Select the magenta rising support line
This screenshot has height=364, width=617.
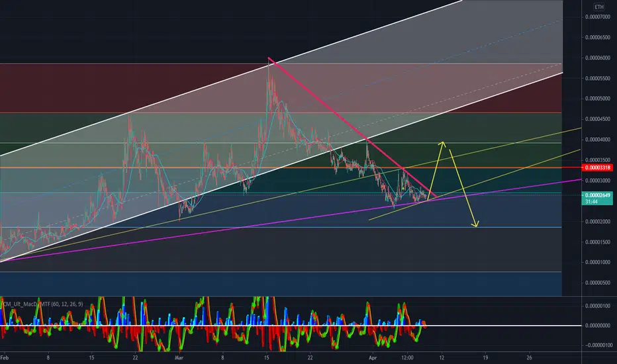click(x=291, y=220)
